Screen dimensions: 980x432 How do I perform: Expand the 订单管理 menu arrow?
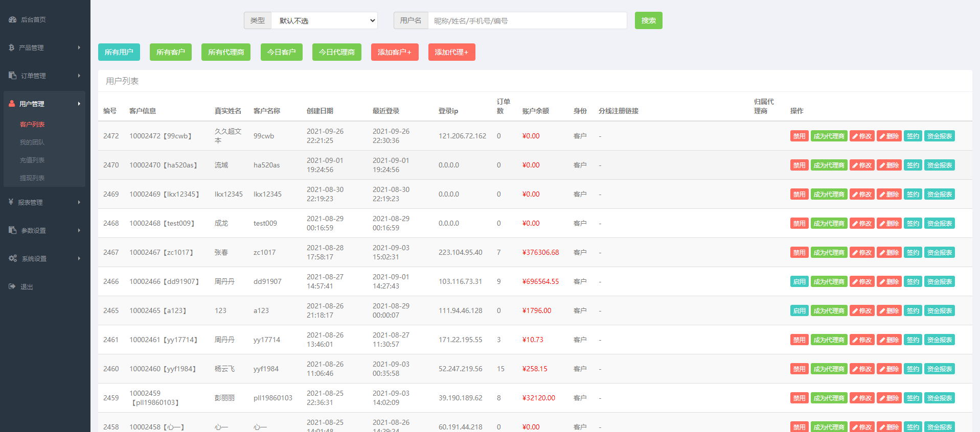[79, 76]
